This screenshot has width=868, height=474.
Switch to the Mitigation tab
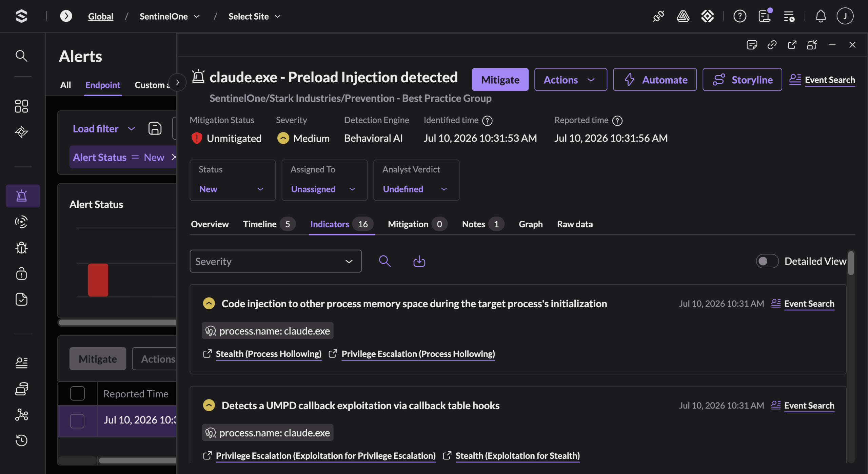[417, 224]
